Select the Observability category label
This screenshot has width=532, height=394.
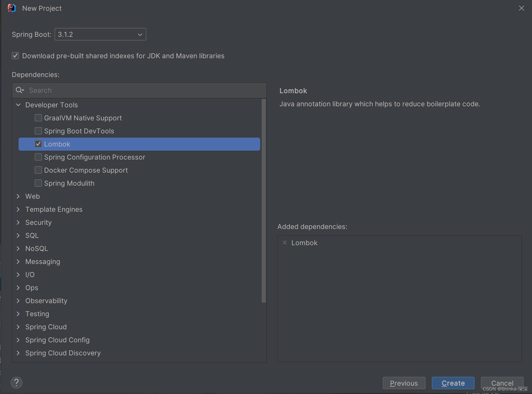[x=46, y=301]
